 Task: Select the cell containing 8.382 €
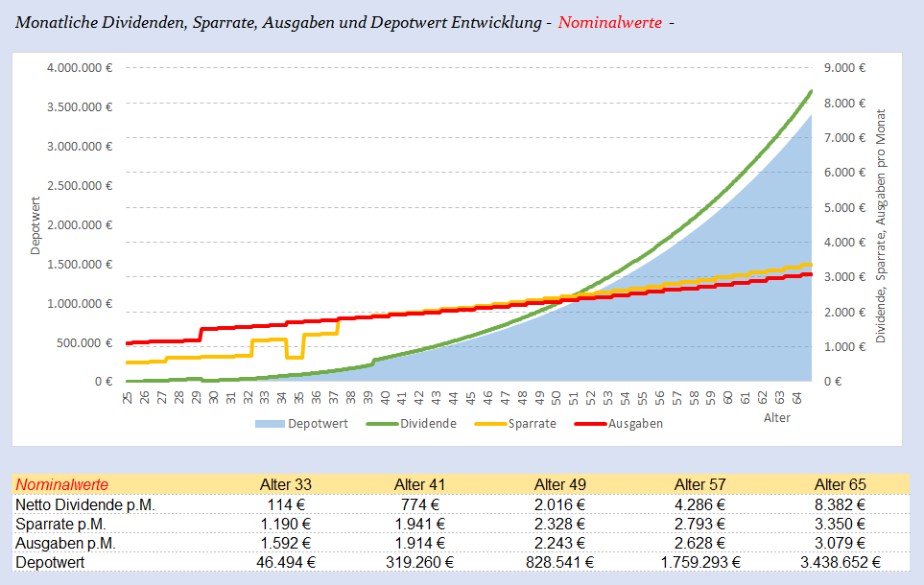[x=842, y=504]
